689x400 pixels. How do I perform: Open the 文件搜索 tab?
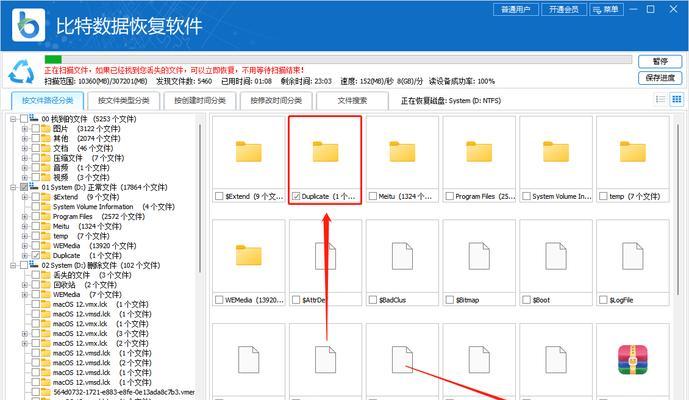coord(352,101)
